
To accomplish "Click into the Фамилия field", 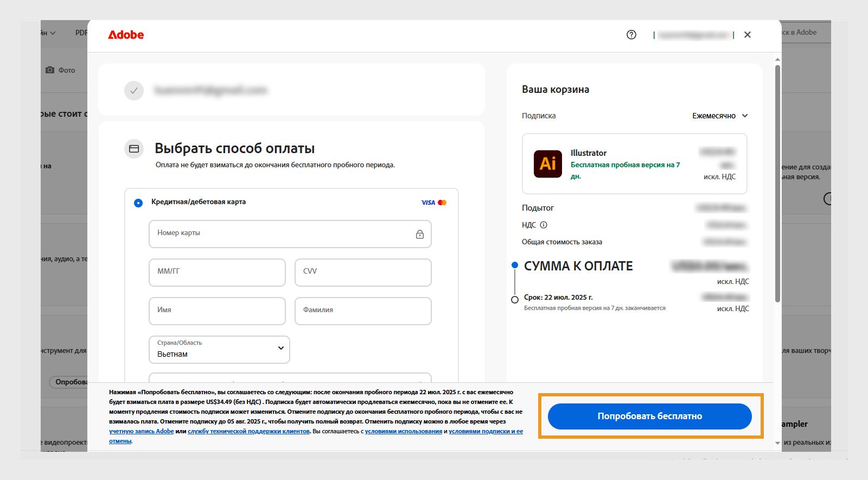I will tap(363, 311).
